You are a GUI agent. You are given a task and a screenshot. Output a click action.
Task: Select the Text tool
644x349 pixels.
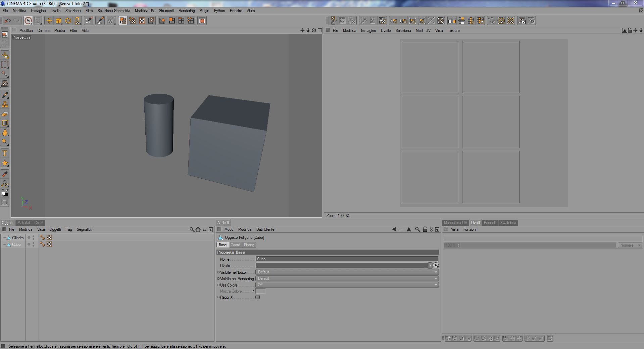[x=5, y=154]
